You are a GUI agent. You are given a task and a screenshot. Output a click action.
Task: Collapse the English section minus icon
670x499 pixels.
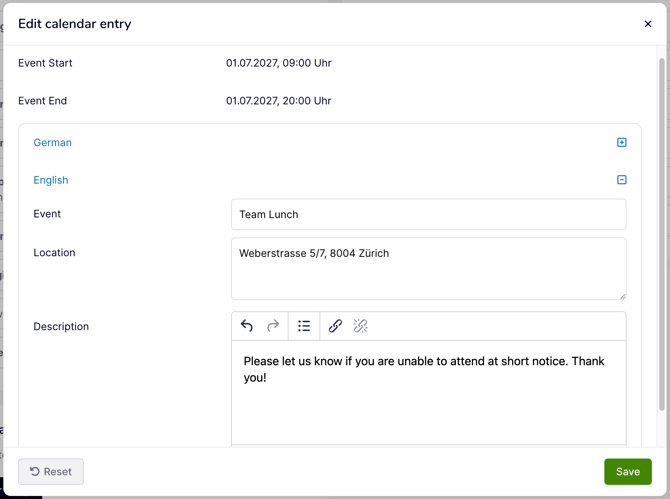[622, 180]
